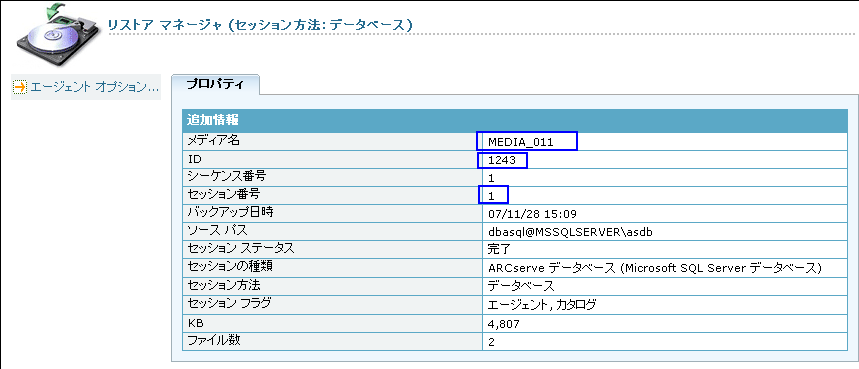Click the セッション フラグ label
The height and width of the screenshot is (369, 859).
[x=230, y=303]
